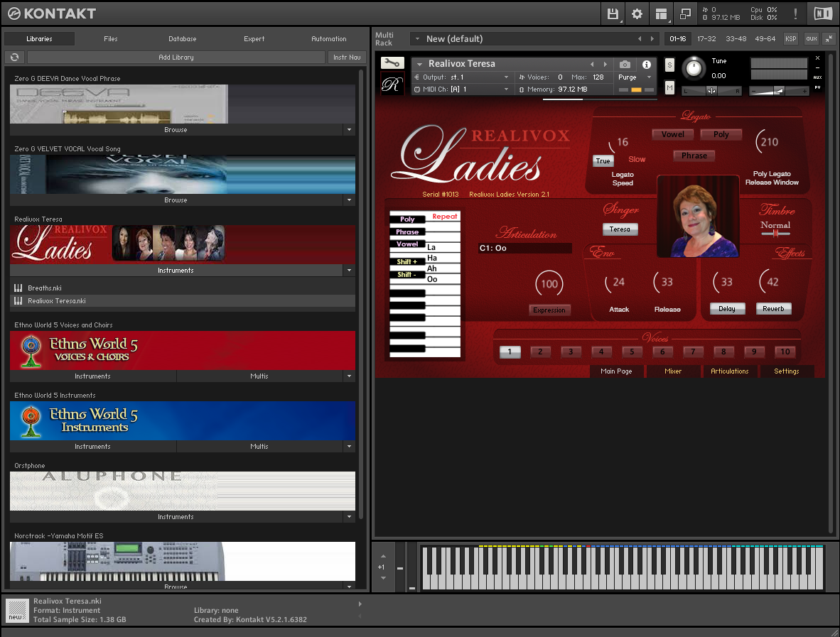Click the Tune knob

[694, 68]
